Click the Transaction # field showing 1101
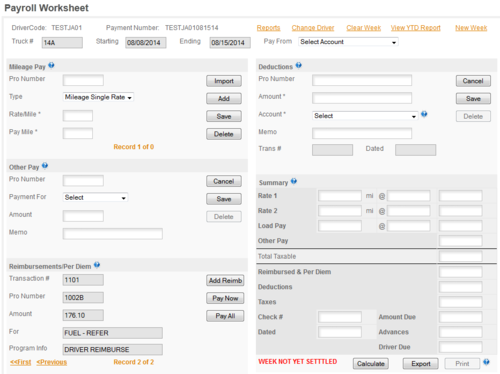This screenshot has width=500, height=374. (83, 280)
